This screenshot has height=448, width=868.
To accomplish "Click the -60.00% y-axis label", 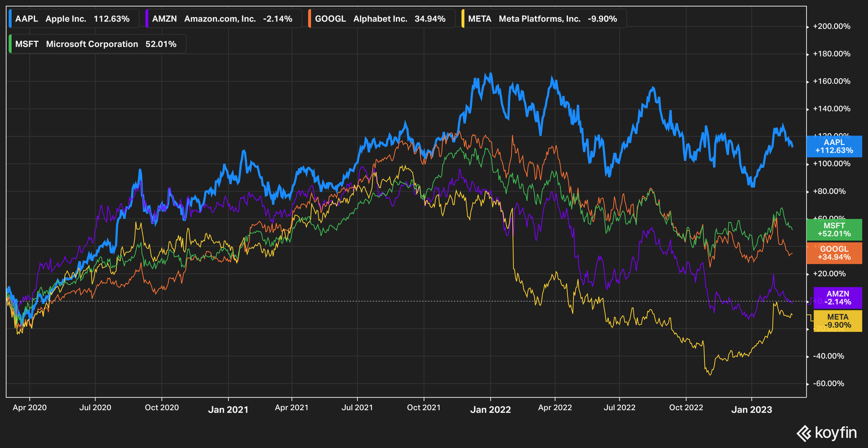I will click(x=828, y=383).
